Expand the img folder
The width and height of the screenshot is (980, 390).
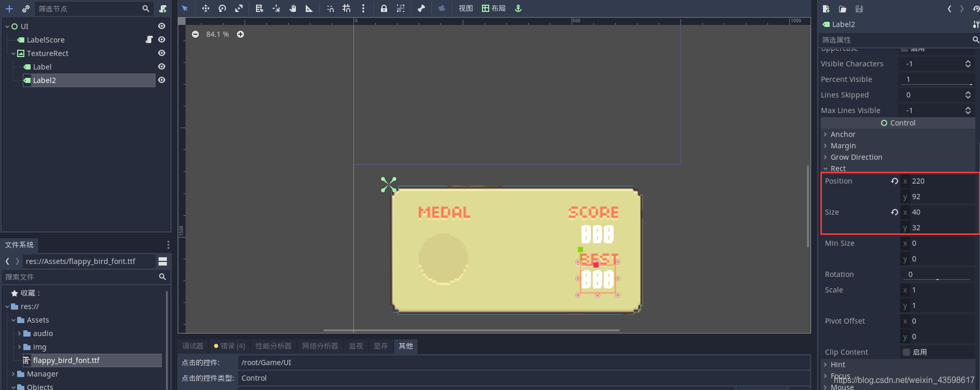20,347
